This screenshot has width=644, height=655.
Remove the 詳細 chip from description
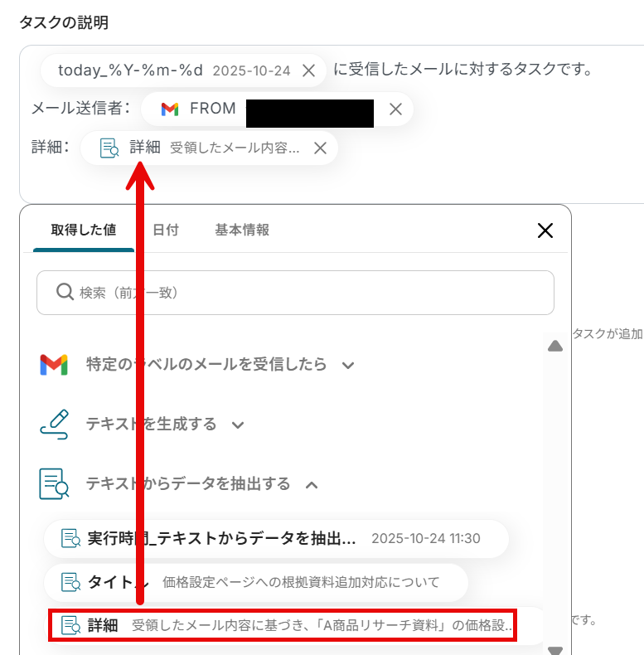(320, 148)
